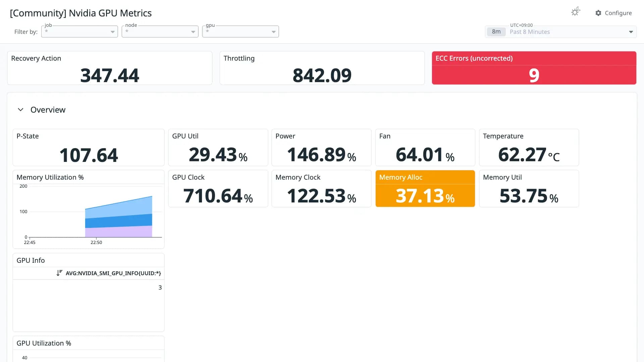Viewport: 644px width, 362px height.
Task: Click the 22:50 axis label on memory chart
Action: pyautogui.click(x=96, y=242)
